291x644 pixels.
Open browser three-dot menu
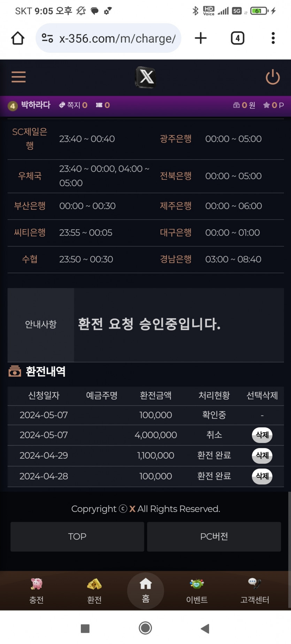(273, 38)
